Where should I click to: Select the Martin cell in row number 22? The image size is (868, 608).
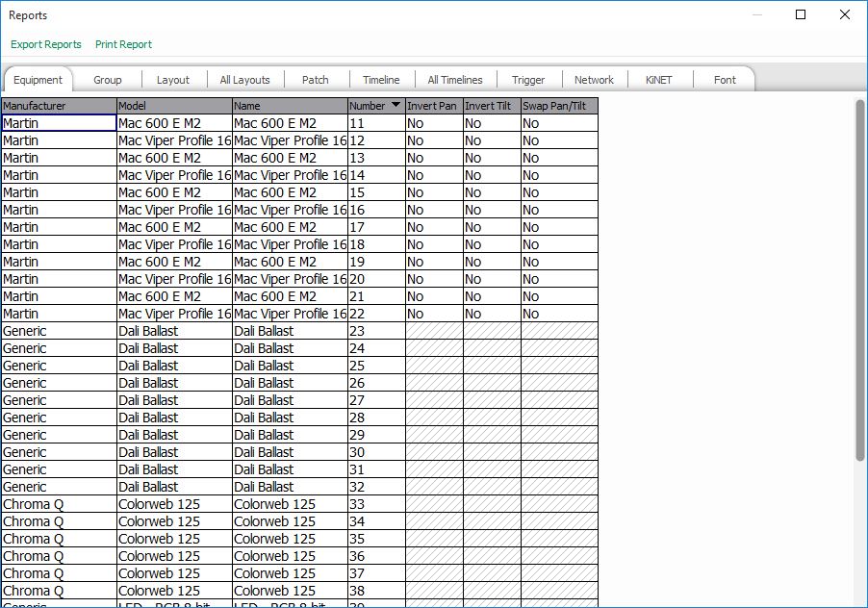[59, 314]
